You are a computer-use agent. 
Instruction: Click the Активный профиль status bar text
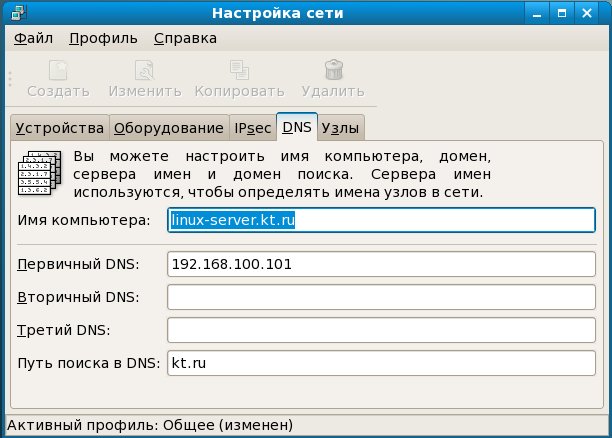coord(150,425)
